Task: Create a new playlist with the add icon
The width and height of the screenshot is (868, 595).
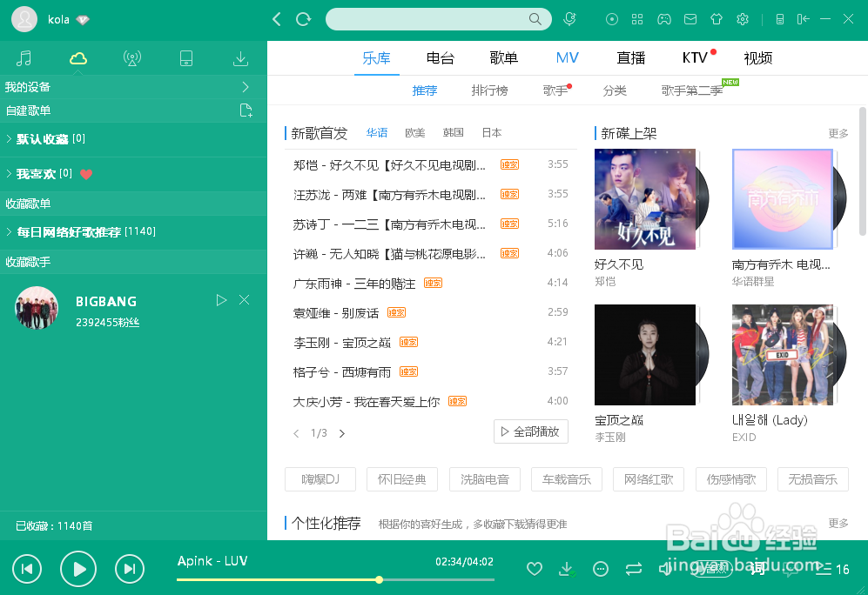Action: point(246,110)
